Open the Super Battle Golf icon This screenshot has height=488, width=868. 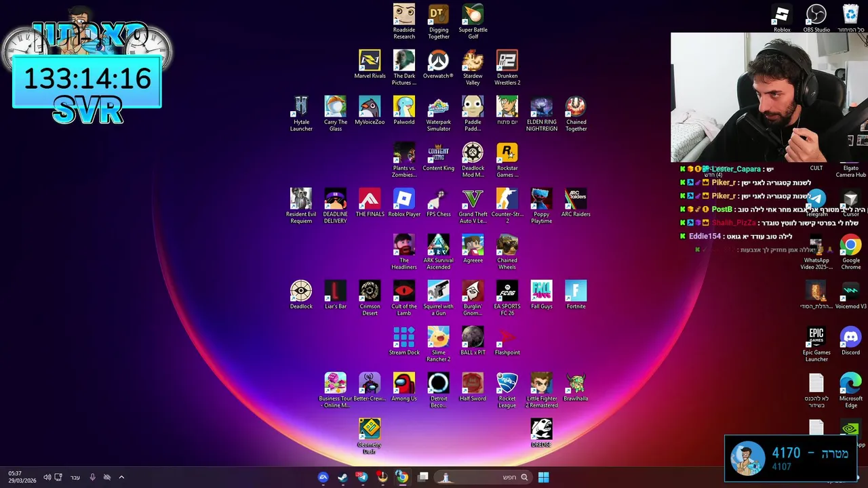pos(473,22)
